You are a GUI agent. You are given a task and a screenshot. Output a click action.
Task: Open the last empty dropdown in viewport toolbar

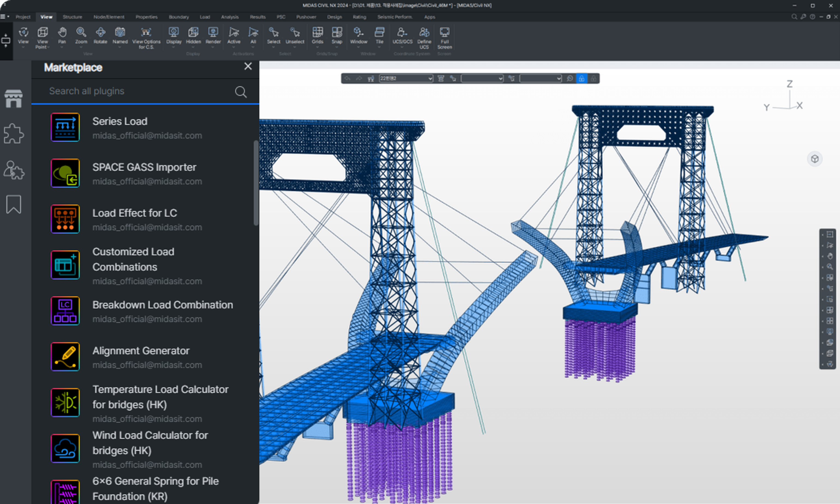pyautogui.click(x=540, y=78)
